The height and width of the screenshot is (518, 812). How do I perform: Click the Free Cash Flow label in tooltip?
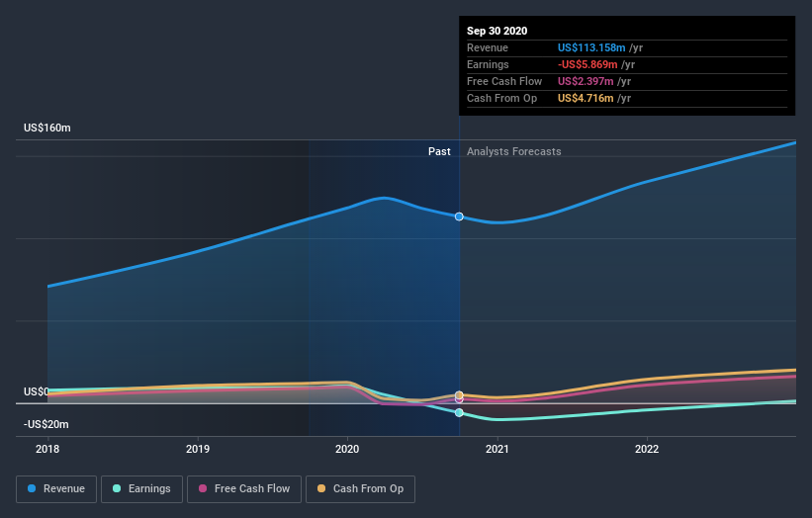[504, 81]
